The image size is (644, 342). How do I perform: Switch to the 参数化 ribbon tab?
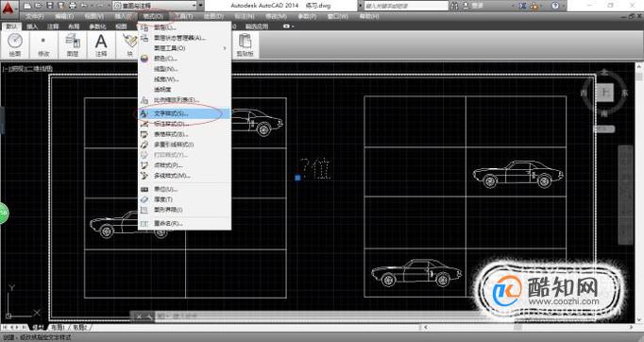pos(97,26)
